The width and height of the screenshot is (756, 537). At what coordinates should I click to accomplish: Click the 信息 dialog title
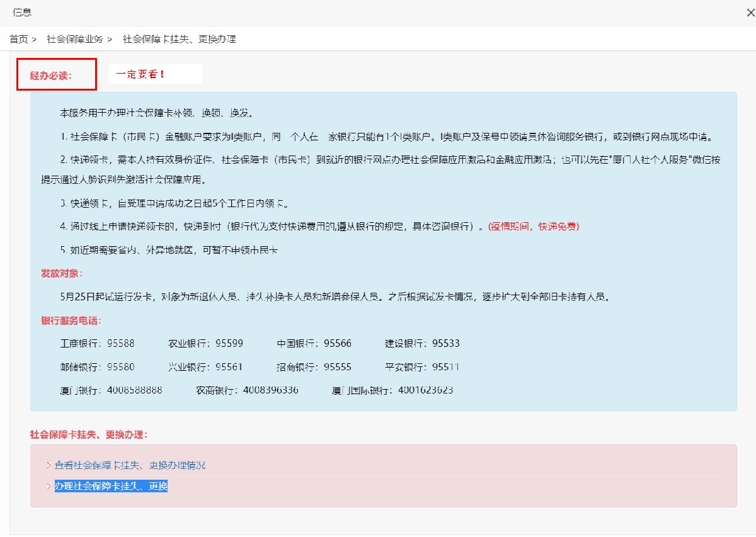[22, 13]
